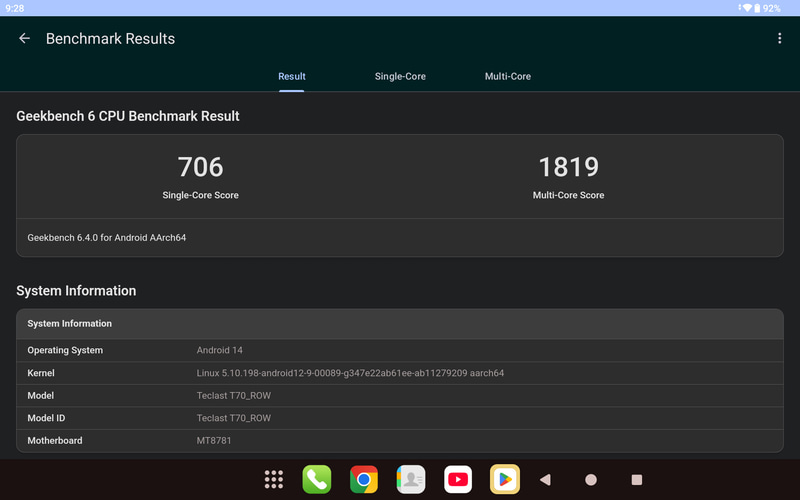Image resolution: width=800 pixels, height=500 pixels.
Task: Select the multi-core score 1819
Action: tap(568, 167)
